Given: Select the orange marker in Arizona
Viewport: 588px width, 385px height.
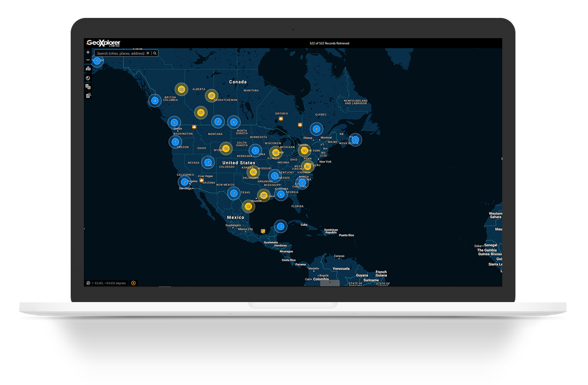Looking at the screenshot, I should click(202, 180).
